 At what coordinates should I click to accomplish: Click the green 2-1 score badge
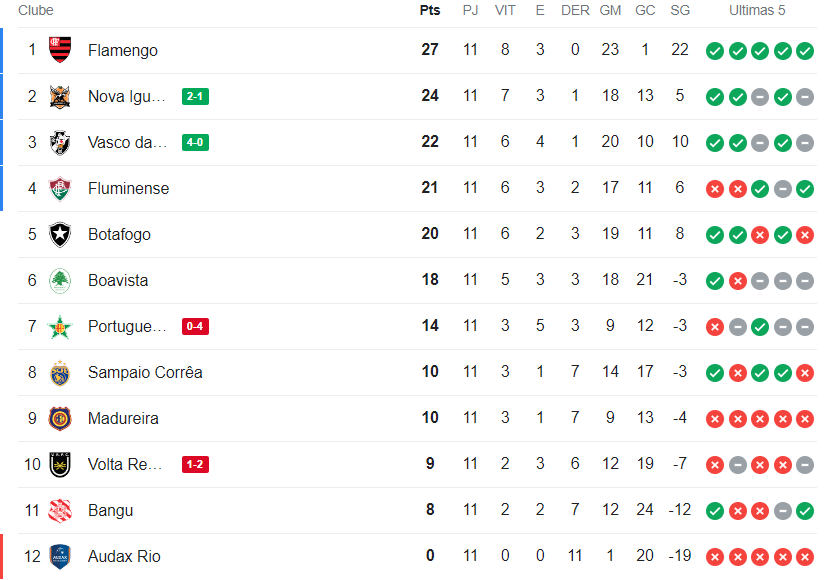pos(195,96)
